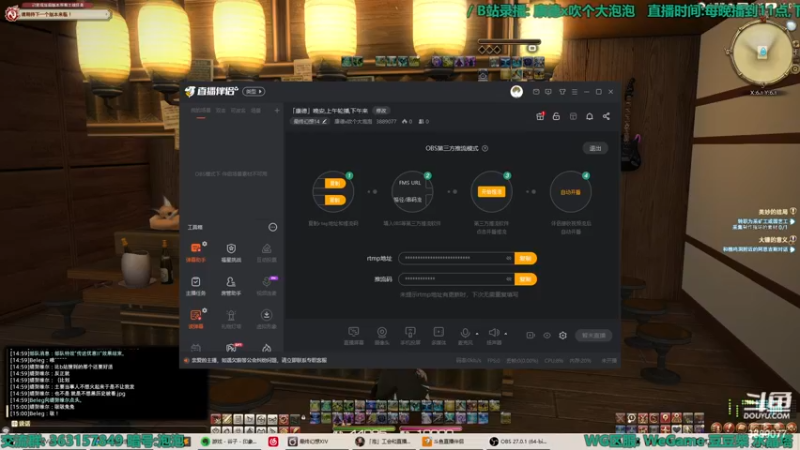Image resolution: width=800 pixels, height=450 pixels.
Task: Click the announcement text in the status bar
Action: point(259,360)
